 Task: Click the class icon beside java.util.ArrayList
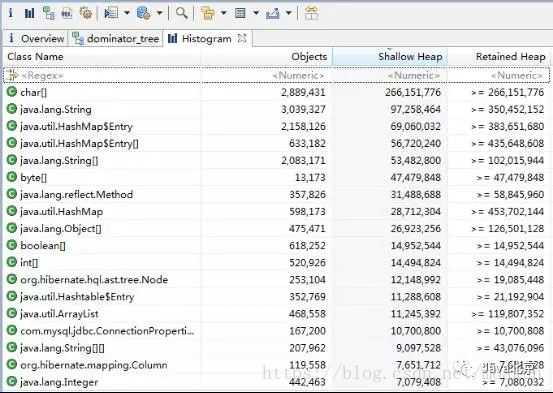pos(12,313)
